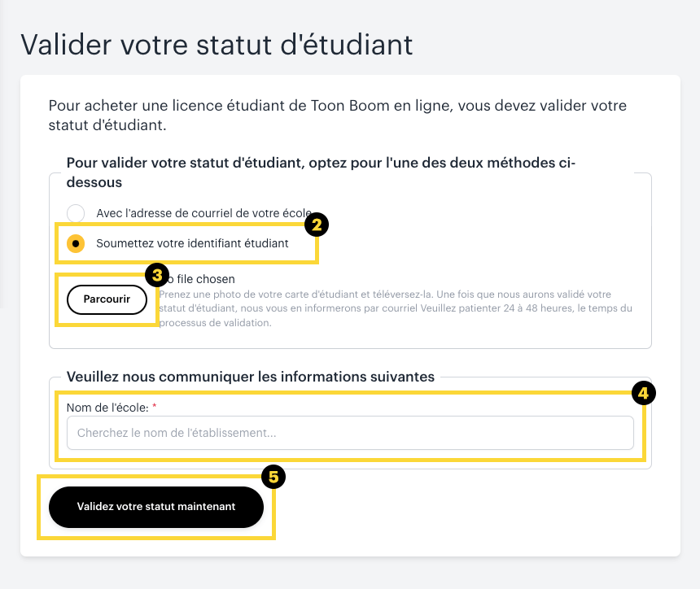Viewport: 700px width, 589px height.
Task: Click the step 4 number badge
Action: click(643, 394)
